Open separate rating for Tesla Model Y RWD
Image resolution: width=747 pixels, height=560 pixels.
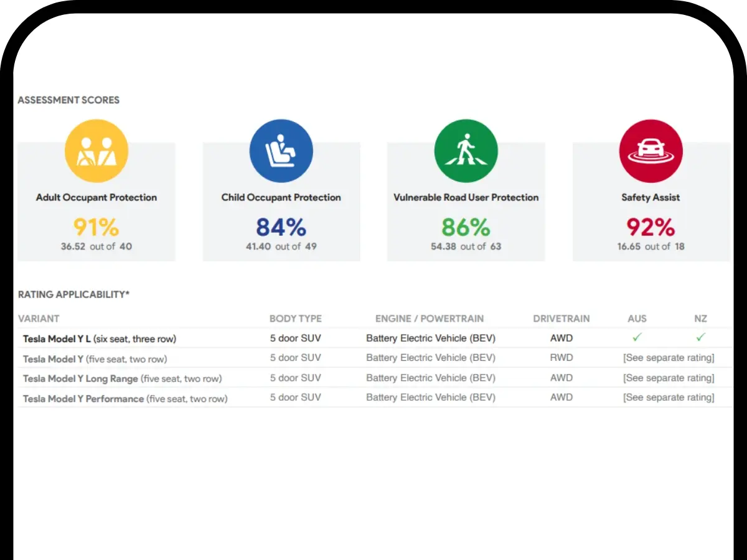(669, 358)
